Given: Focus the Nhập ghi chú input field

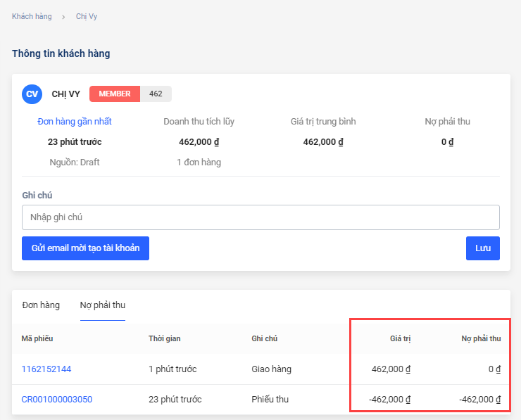Looking at the screenshot, I should (x=260, y=217).
